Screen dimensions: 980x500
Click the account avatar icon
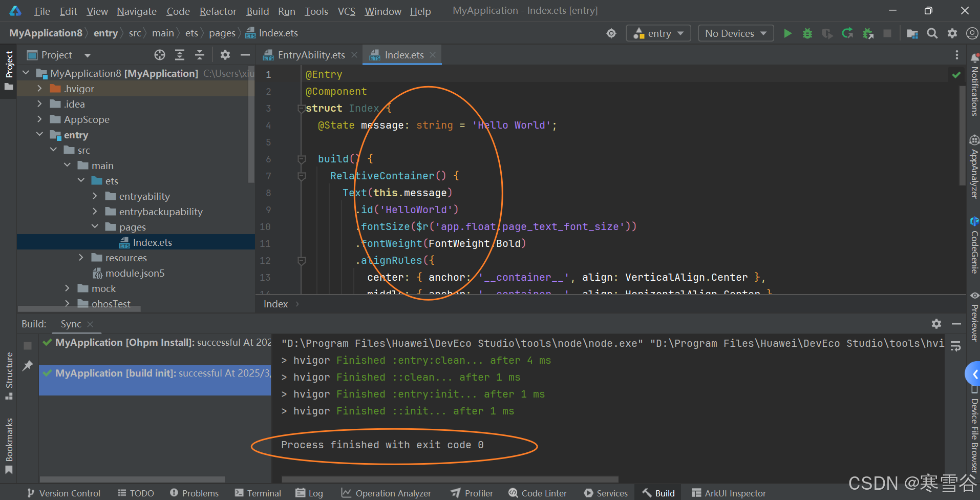972,33
